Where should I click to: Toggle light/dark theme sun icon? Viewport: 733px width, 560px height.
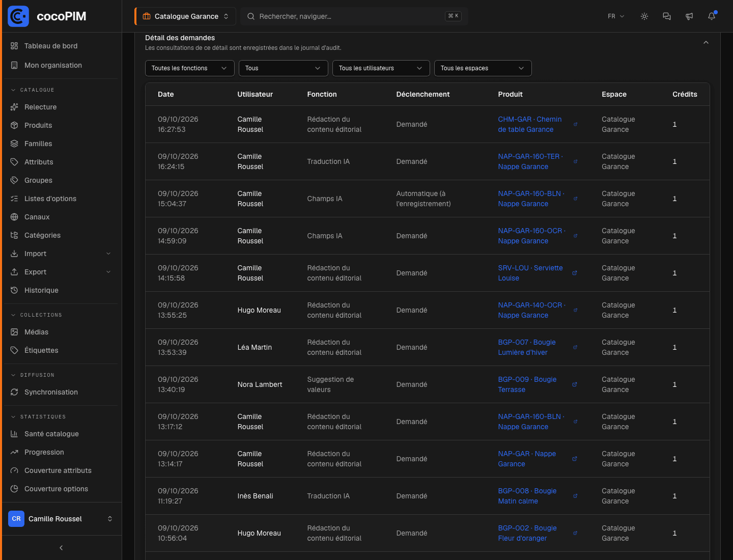pos(644,16)
